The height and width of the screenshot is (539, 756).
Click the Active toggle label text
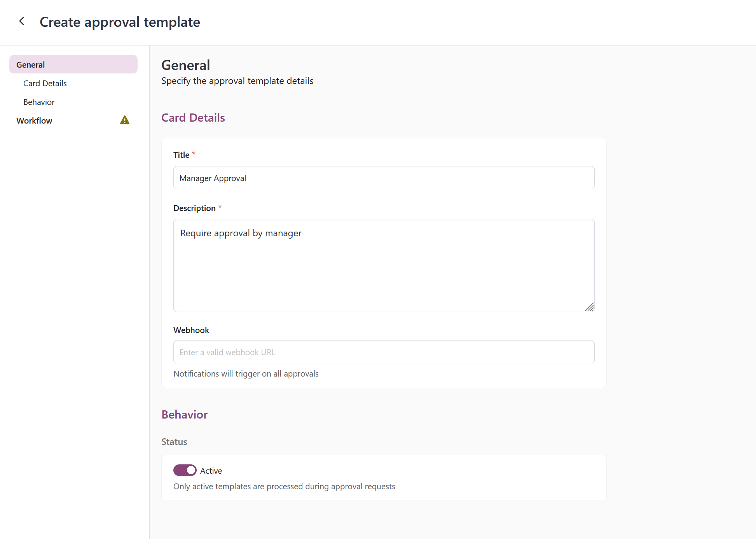(x=211, y=471)
